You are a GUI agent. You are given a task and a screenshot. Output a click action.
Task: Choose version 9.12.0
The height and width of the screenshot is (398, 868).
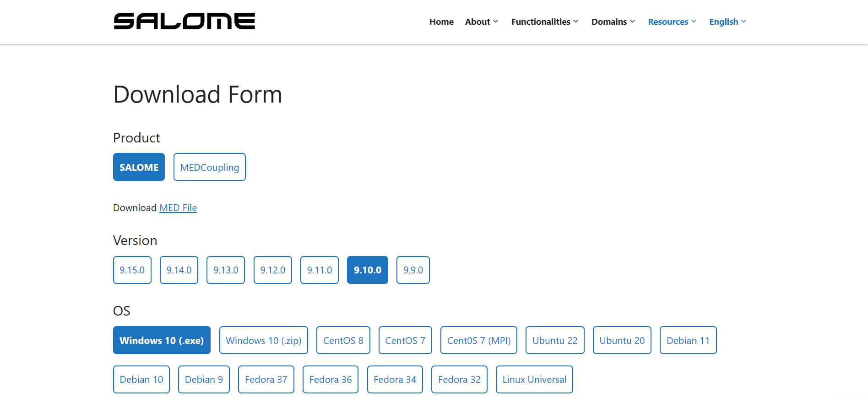pos(273,270)
